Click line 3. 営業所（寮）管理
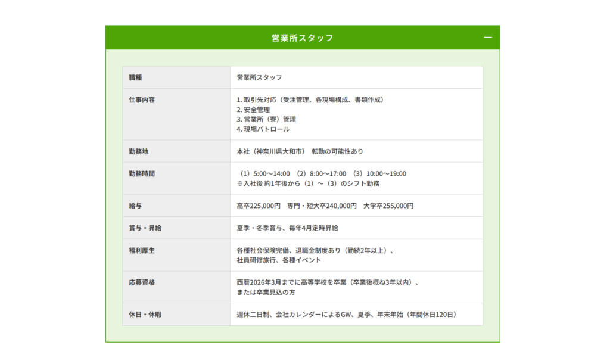 (266, 119)
